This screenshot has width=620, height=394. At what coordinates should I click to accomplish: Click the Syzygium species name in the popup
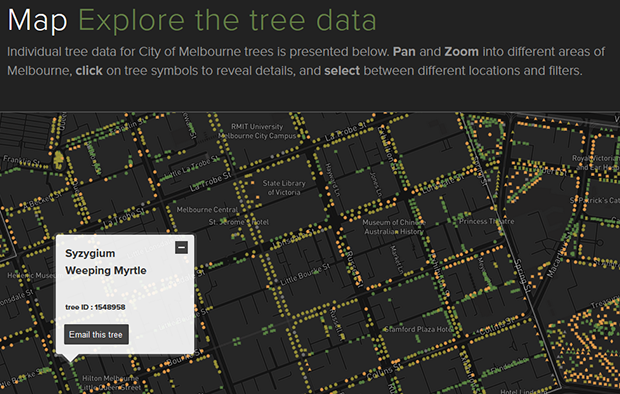(90, 253)
